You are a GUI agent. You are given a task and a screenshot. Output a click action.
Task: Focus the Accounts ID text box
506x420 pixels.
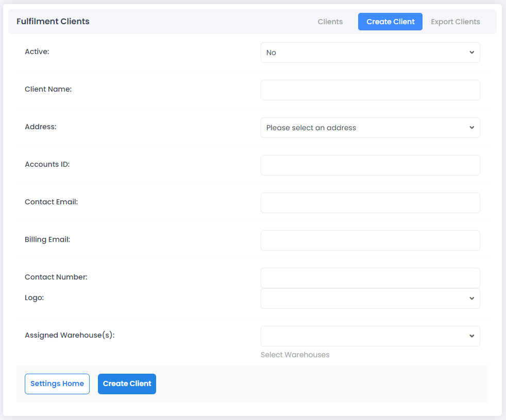coord(370,165)
